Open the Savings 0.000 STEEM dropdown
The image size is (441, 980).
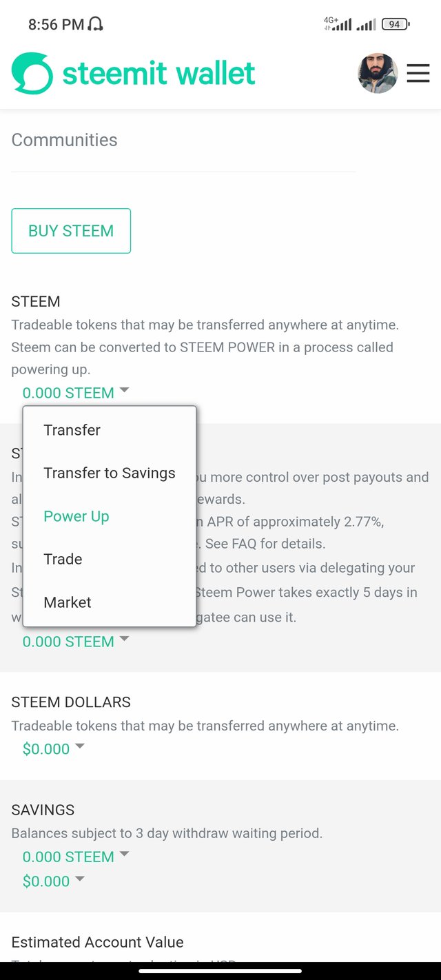[76, 857]
